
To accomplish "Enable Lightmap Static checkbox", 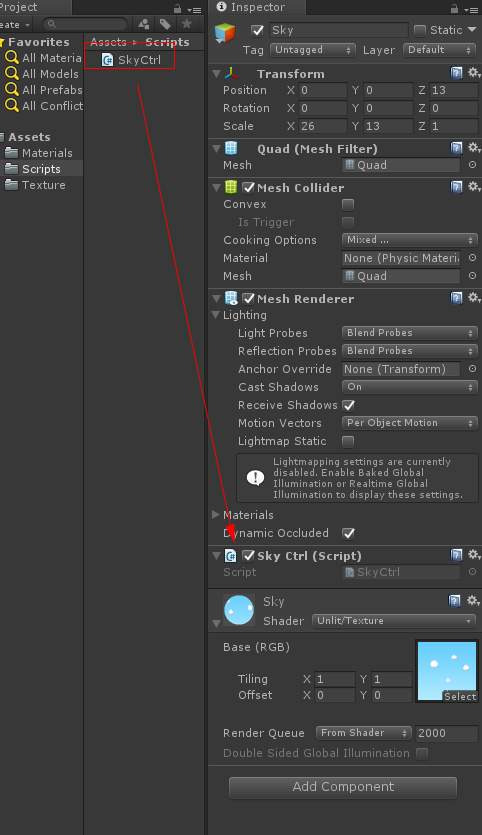I will point(348,441).
